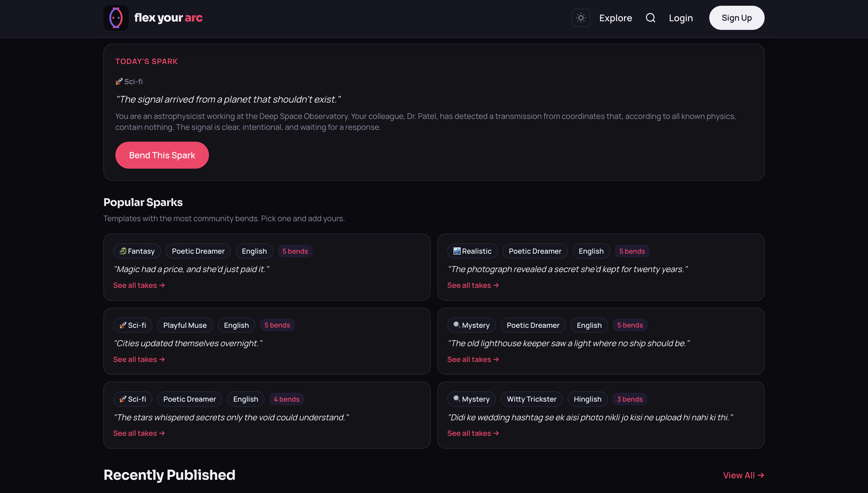The height and width of the screenshot is (493, 868).
Task: See all takes for Didi ke wedding spark
Action: (472, 433)
